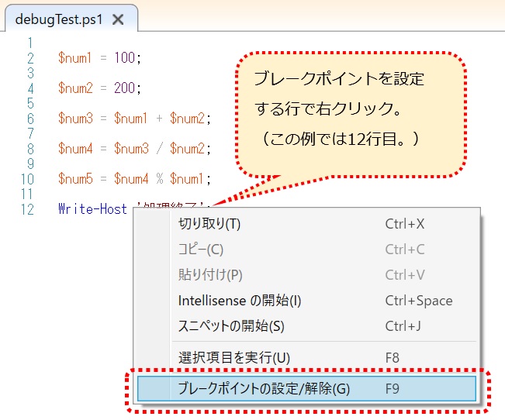Run selection via 選択項目を実行(U)
Screen dimensions: 505x420
(x=233, y=357)
